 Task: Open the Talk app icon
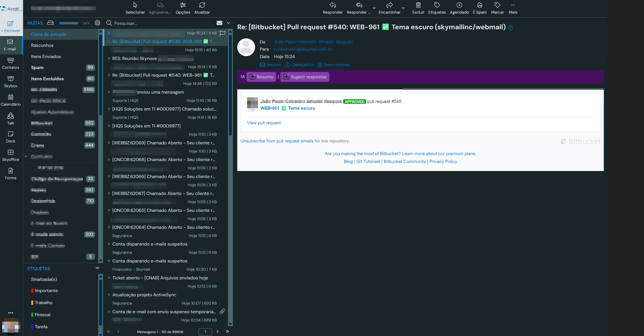click(x=10, y=116)
